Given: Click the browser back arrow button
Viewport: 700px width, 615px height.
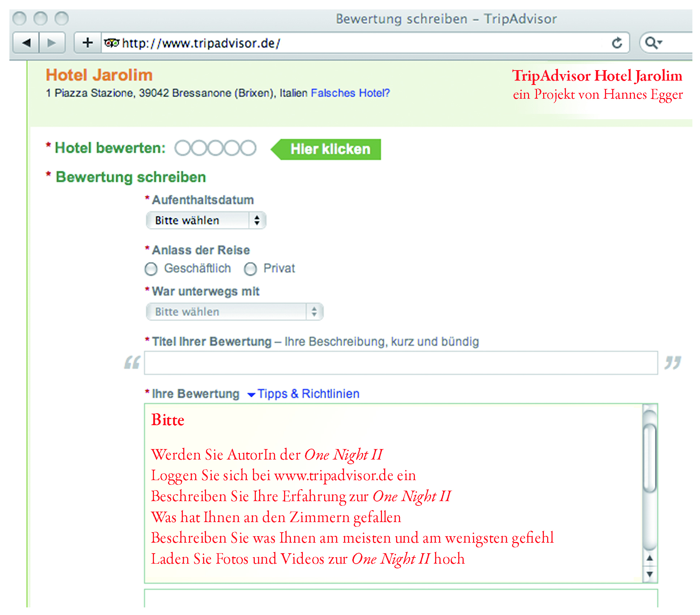Looking at the screenshot, I should pyautogui.click(x=26, y=43).
